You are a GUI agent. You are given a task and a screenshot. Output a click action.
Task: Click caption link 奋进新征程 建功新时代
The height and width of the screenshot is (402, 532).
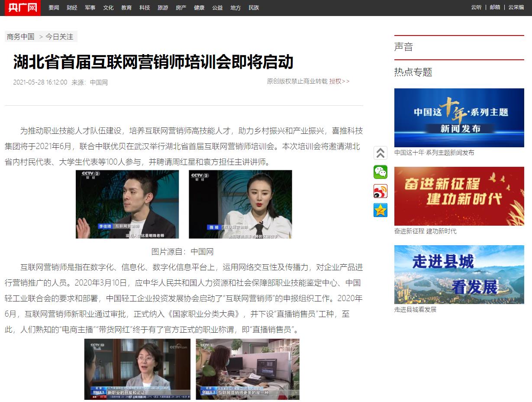[x=426, y=231]
